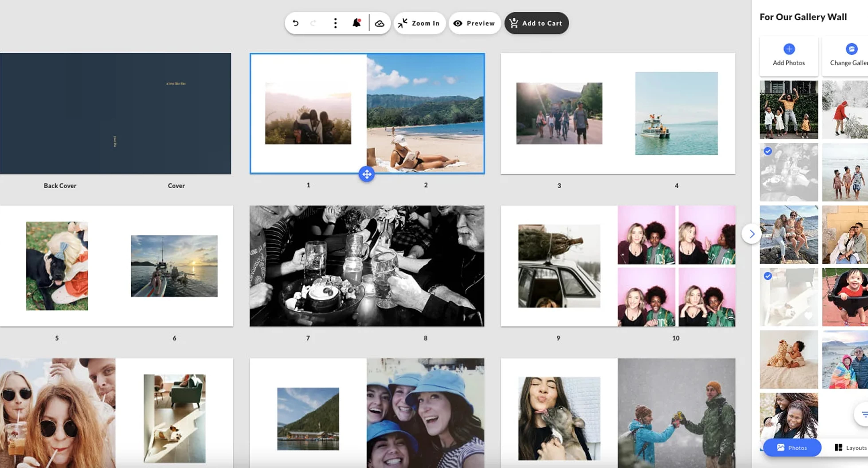The height and width of the screenshot is (468, 868).
Task: Click the blue move handle on spread 1-2
Action: [367, 174]
